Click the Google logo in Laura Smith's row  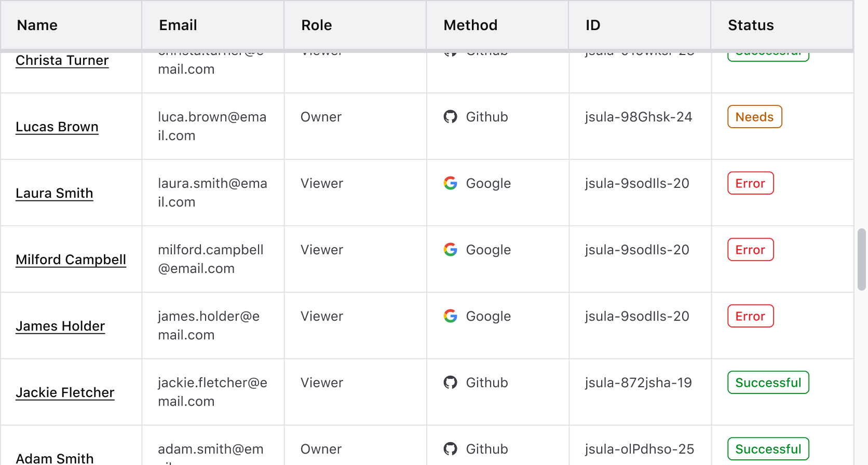point(450,183)
